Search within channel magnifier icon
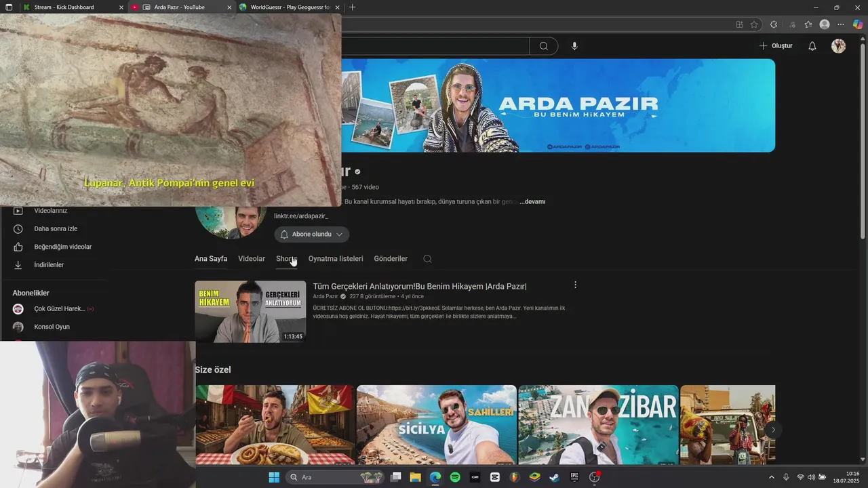 tap(427, 259)
